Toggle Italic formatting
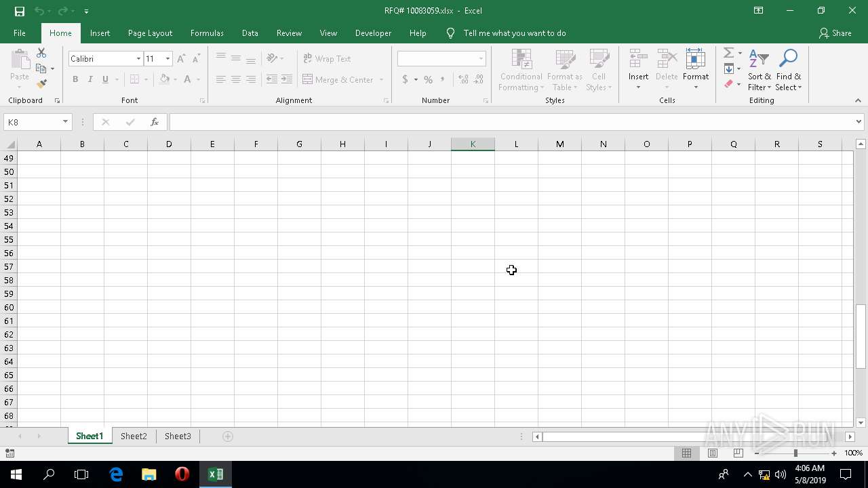Image resolution: width=868 pixels, height=488 pixels. (x=90, y=79)
